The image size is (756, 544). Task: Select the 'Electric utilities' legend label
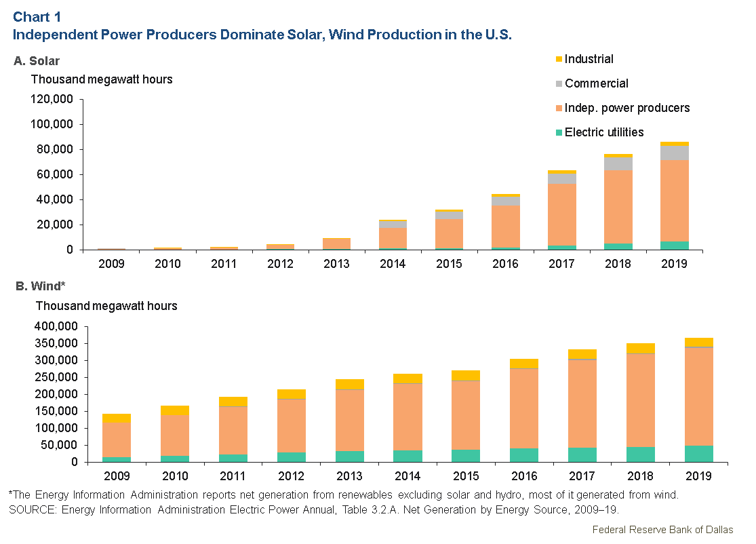(x=604, y=132)
